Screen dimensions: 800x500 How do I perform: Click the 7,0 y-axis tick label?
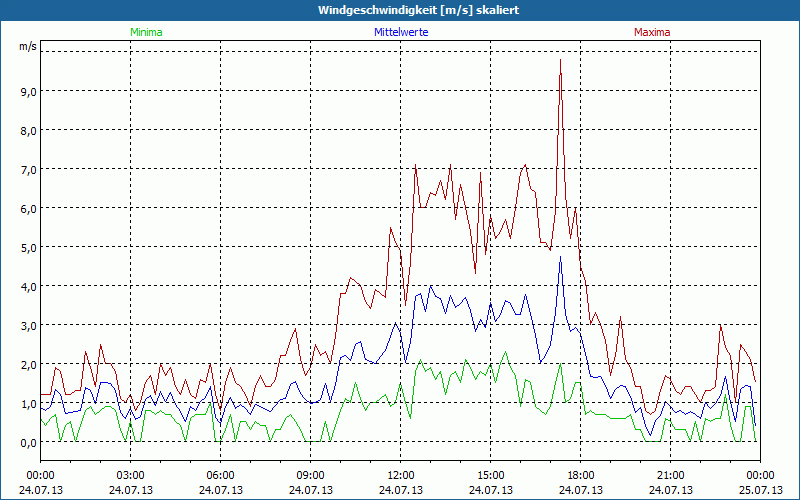27,169
